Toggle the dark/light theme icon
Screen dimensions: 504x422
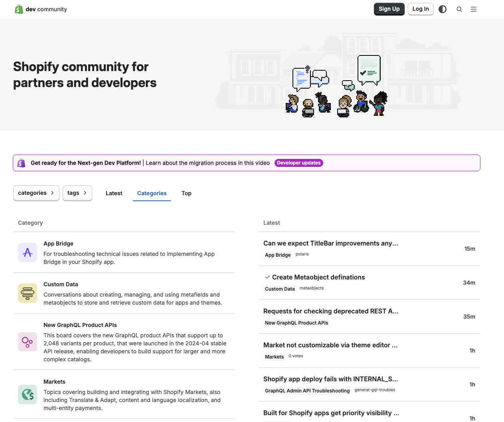(x=443, y=9)
